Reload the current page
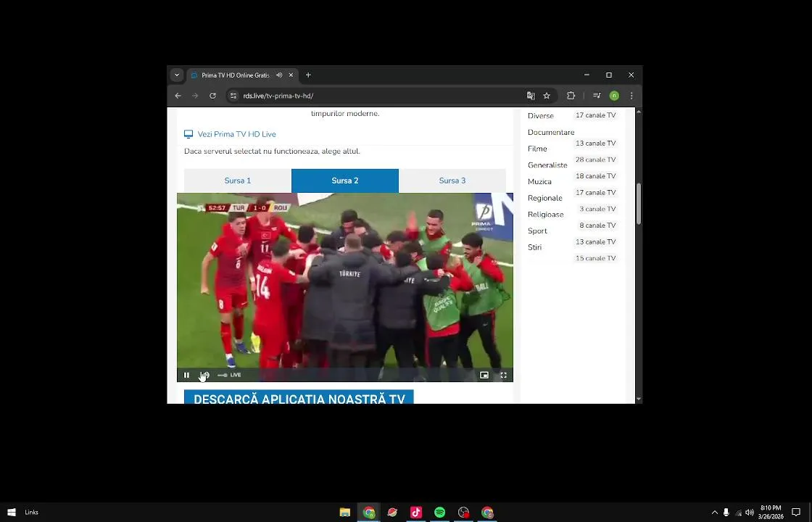The width and height of the screenshot is (812, 522). click(212, 96)
